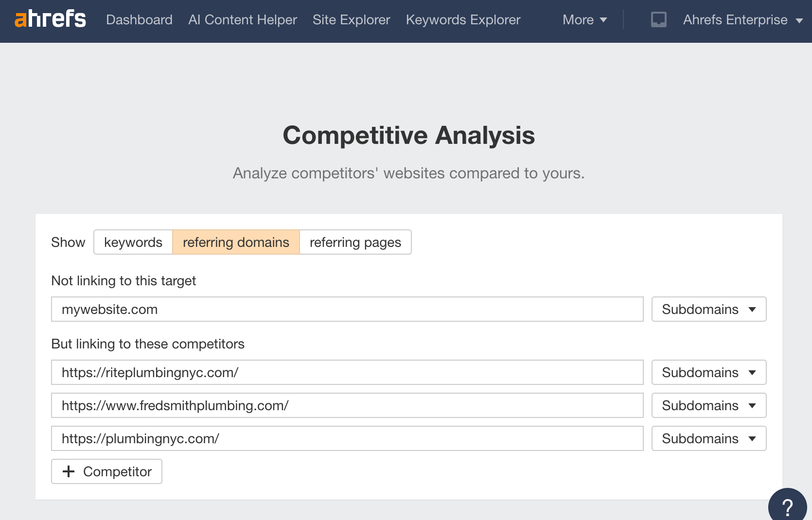Click the fredsmithplumbing.com competitor field
812x520 pixels.
click(347, 405)
